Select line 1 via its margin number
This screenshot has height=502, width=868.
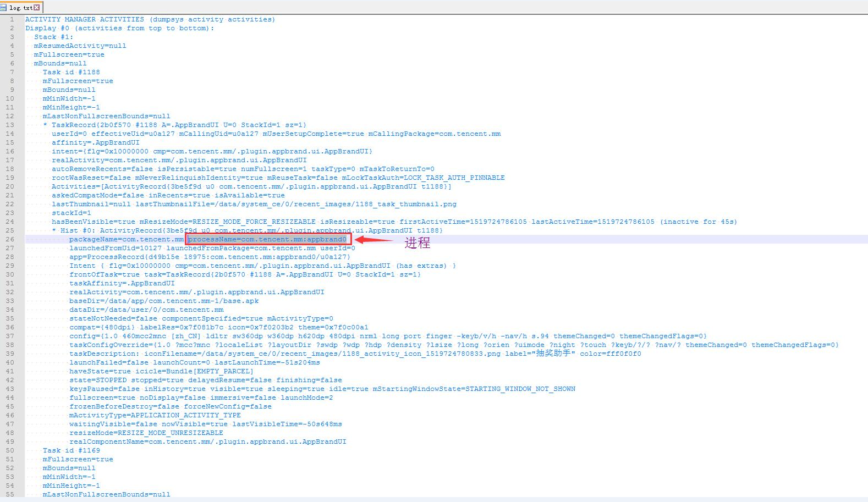12,19
